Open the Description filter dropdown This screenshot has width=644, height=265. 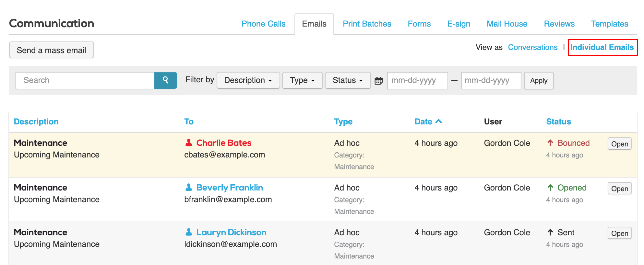[x=248, y=80]
